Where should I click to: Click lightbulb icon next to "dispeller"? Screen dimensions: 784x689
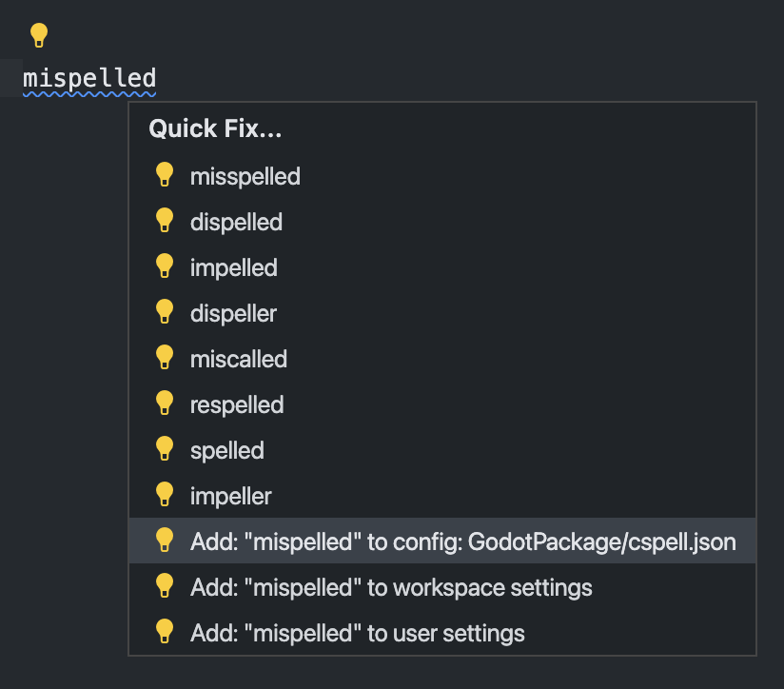pyautogui.click(x=165, y=312)
